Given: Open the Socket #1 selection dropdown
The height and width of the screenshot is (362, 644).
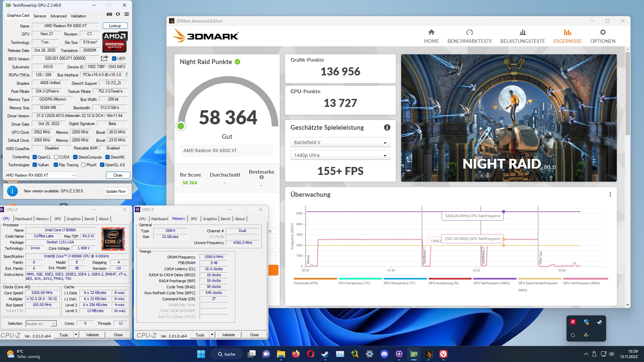Looking at the screenshot, I should pos(41,323).
